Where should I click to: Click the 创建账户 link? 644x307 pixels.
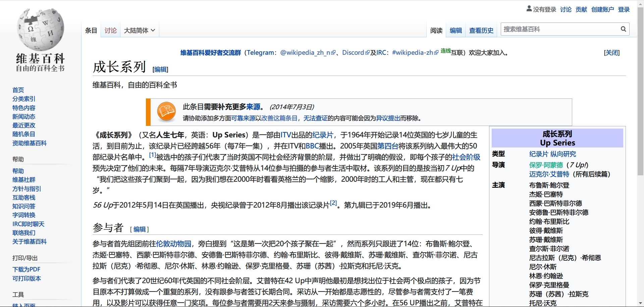(x=602, y=9)
